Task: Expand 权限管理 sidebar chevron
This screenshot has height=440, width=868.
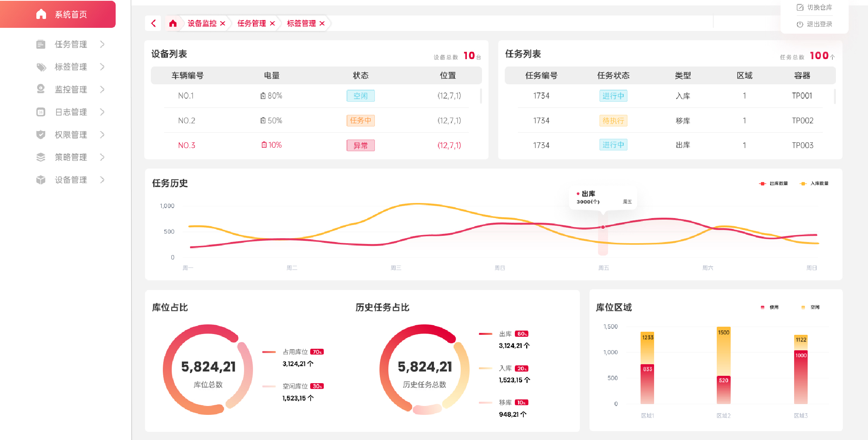Action: (x=102, y=135)
